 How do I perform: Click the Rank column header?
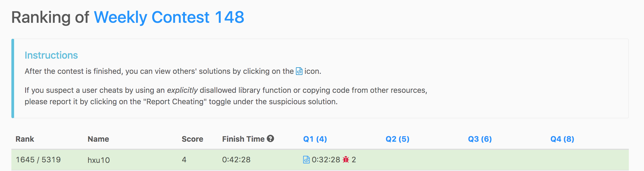(25, 139)
